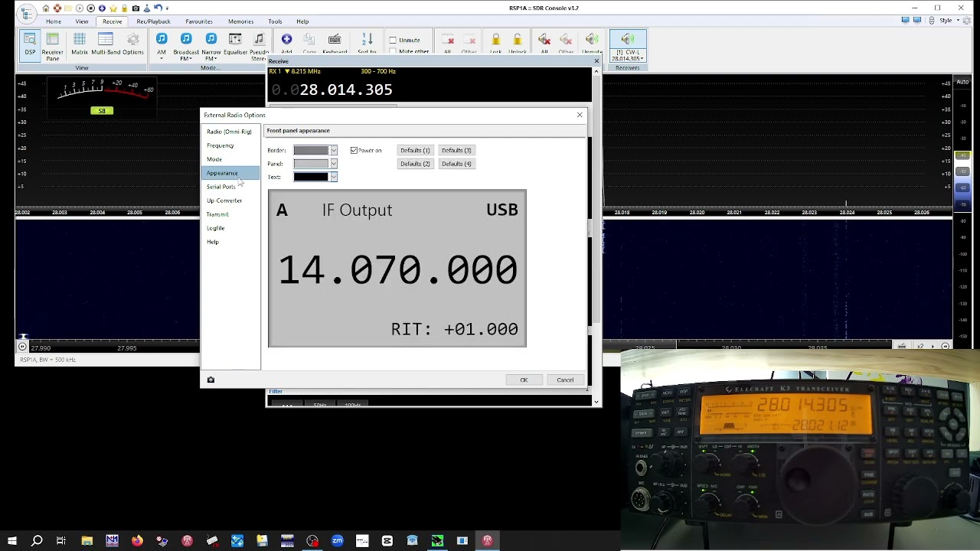Open the Matrix view
The width and height of the screenshot is (980, 551).
tap(79, 44)
